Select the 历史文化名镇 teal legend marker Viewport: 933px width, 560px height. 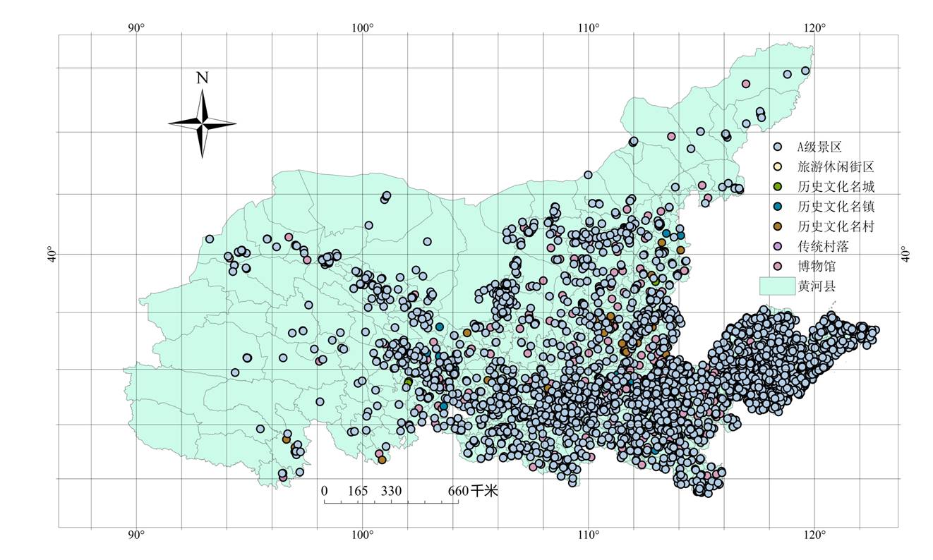777,207
